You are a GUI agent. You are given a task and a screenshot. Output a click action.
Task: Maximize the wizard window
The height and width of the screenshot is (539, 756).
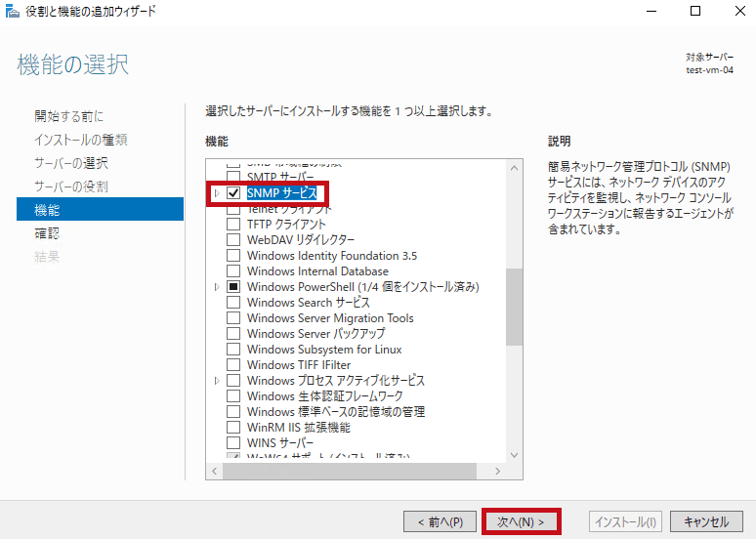(x=695, y=11)
